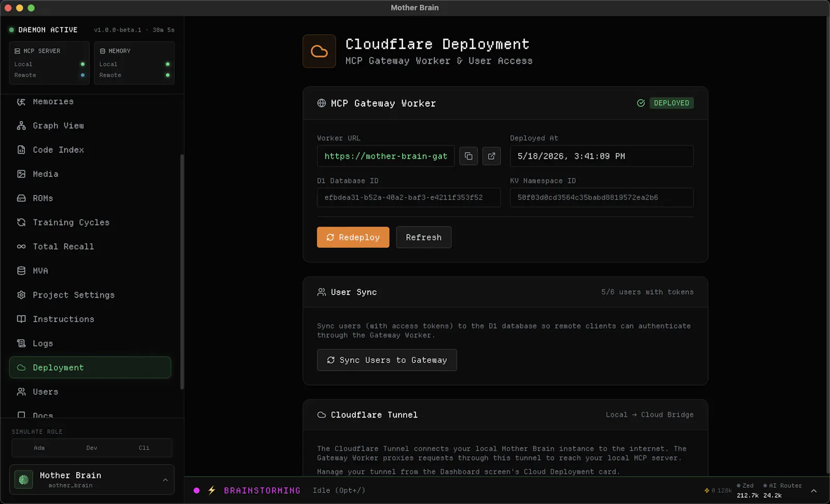Click the Deployment cloud icon in sidebar

21,368
